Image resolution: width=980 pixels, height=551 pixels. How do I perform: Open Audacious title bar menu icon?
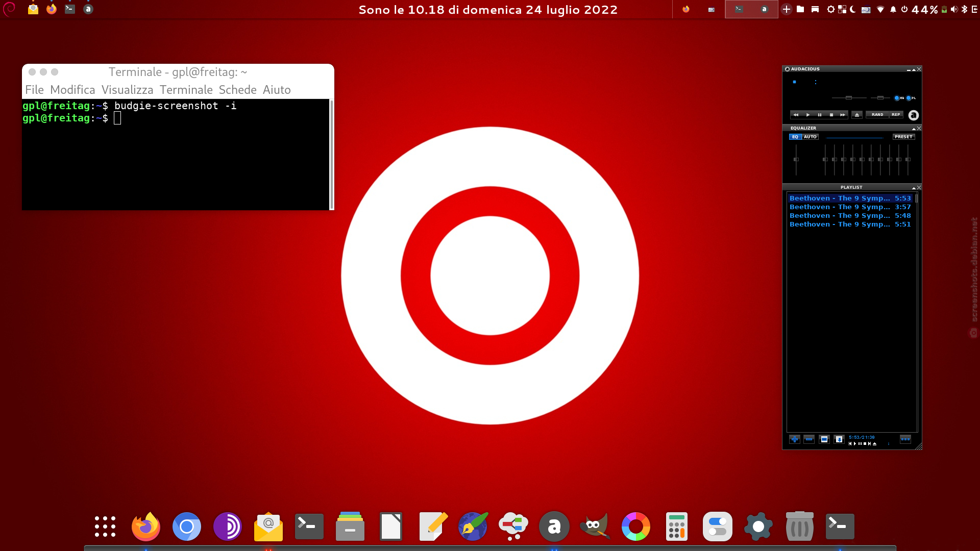click(787, 69)
